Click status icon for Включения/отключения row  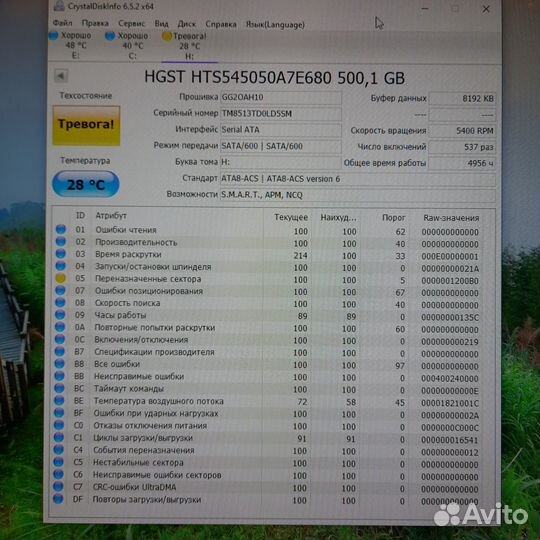tap(60, 339)
